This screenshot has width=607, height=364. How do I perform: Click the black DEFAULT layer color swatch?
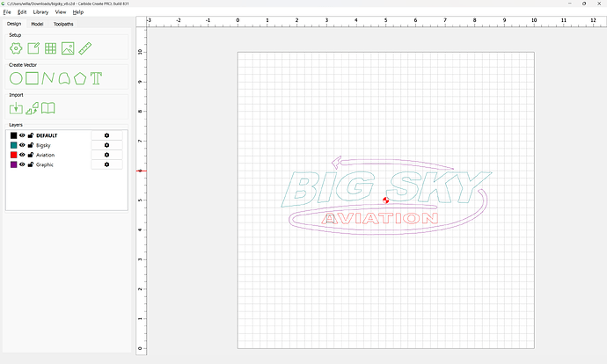(x=13, y=135)
